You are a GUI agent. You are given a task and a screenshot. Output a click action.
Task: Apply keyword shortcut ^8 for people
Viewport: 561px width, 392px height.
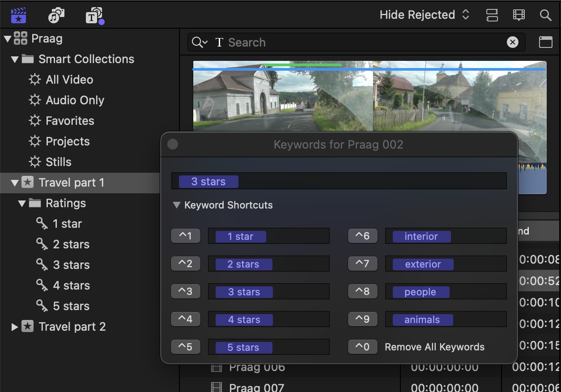363,291
